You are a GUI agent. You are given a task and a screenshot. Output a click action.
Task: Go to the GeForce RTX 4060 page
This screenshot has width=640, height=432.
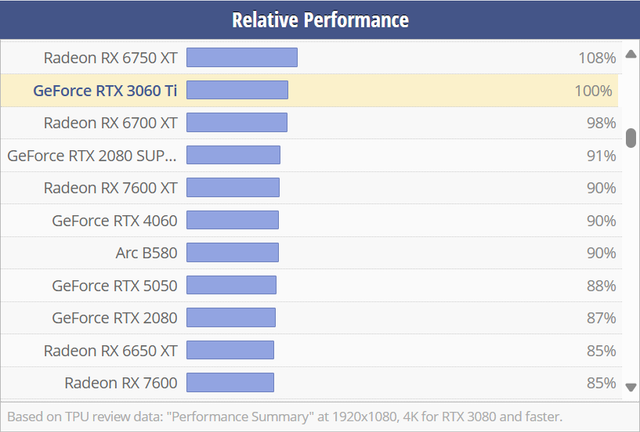tap(114, 220)
